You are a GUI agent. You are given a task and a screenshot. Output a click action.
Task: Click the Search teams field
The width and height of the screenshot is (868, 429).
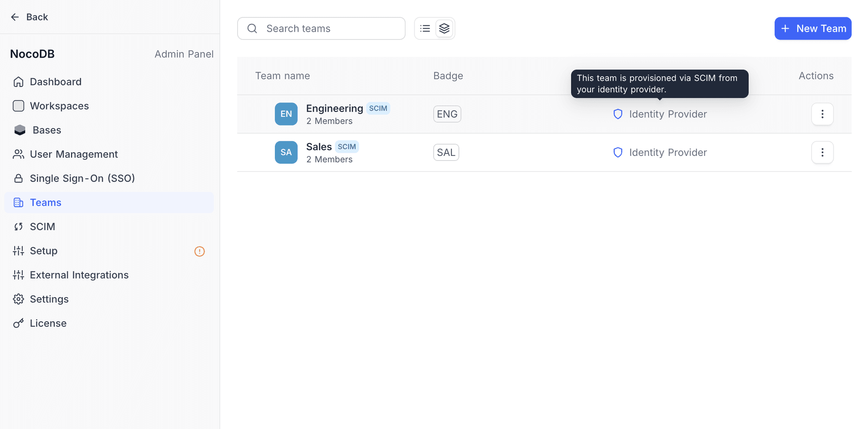tap(321, 28)
